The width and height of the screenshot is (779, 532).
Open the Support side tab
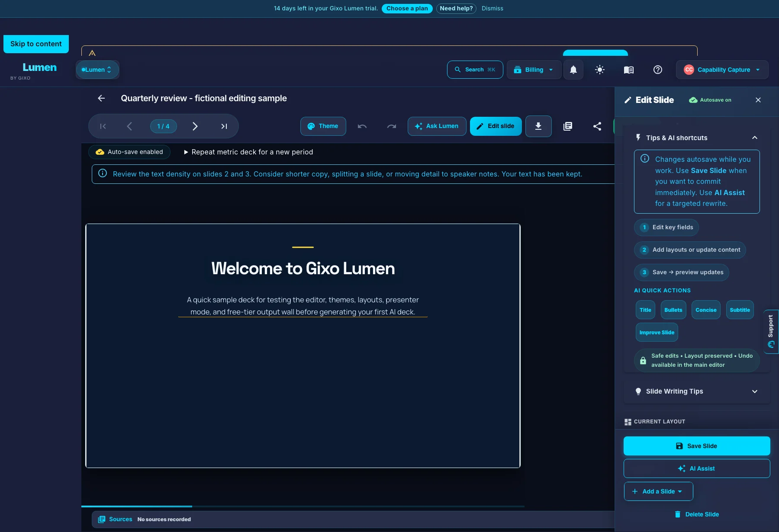pyautogui.click(x=771, y=332)
